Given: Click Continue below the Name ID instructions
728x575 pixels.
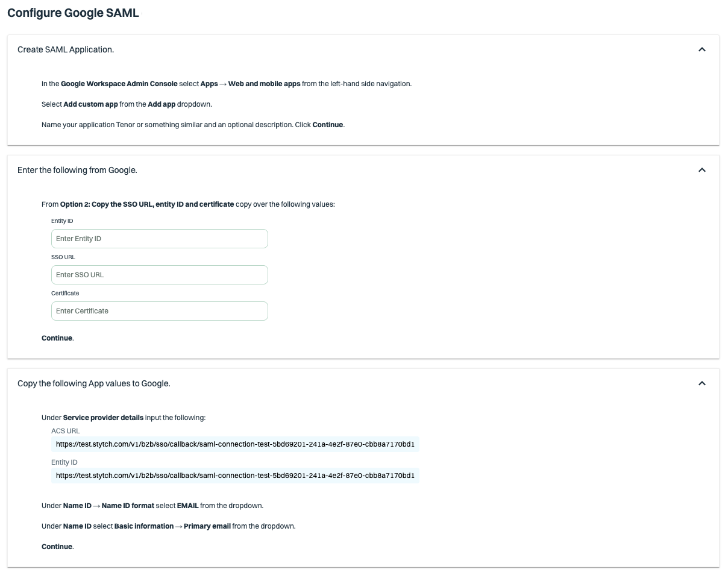Looking at the screenshot, I should (x=57, y=547).
